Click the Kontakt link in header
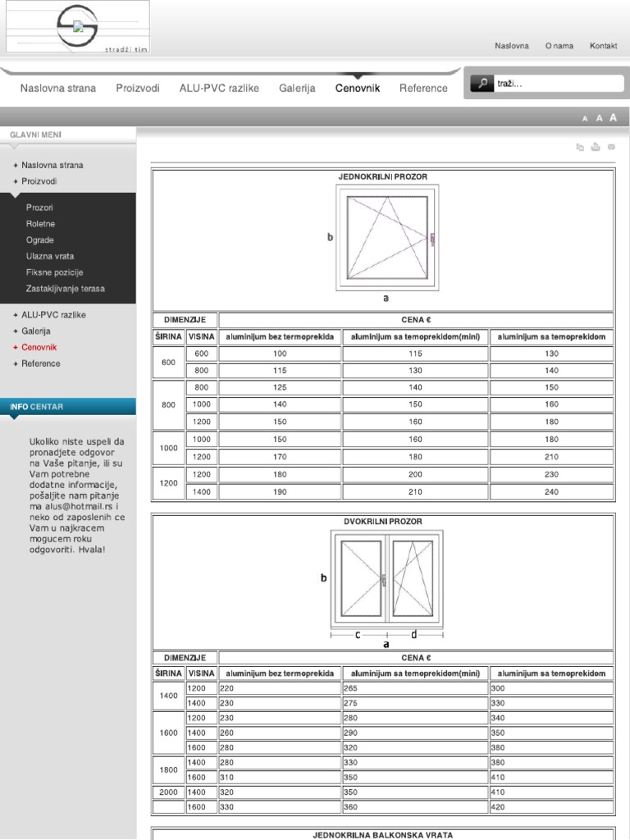The width and height of the screenshot is (630, 840). click(x=603, y=46)
